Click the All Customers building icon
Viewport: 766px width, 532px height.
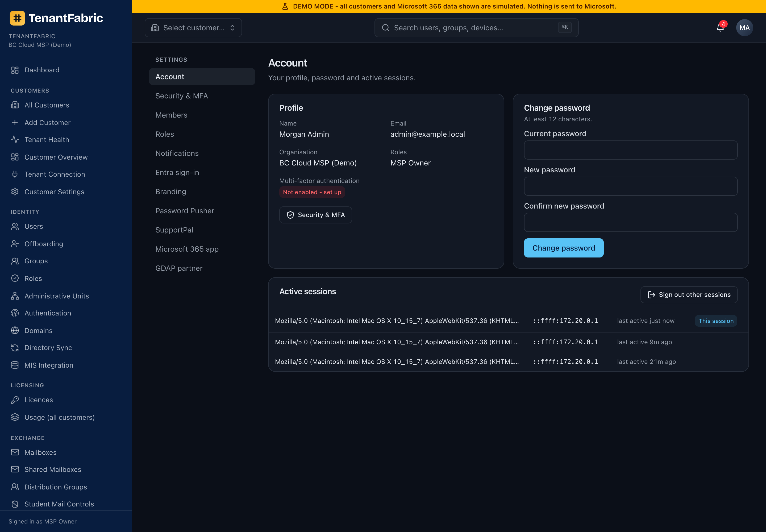point(15,105)
